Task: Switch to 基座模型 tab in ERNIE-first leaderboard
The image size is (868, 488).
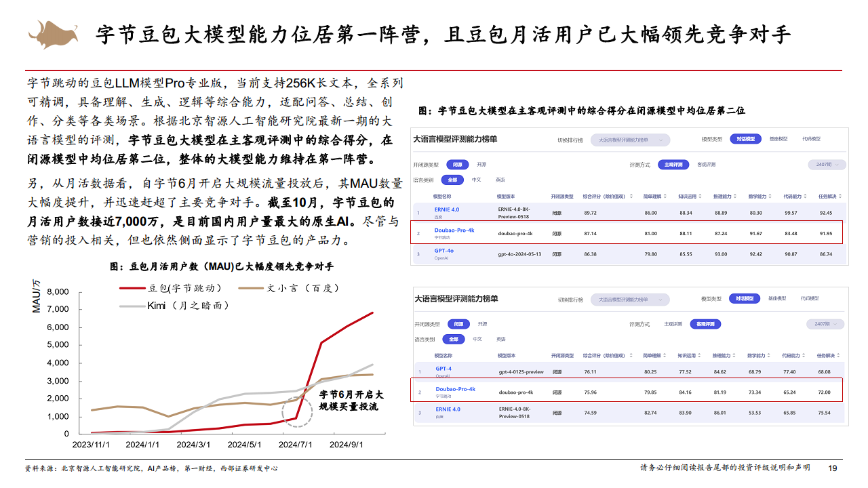Action: [x=778, y=139]
